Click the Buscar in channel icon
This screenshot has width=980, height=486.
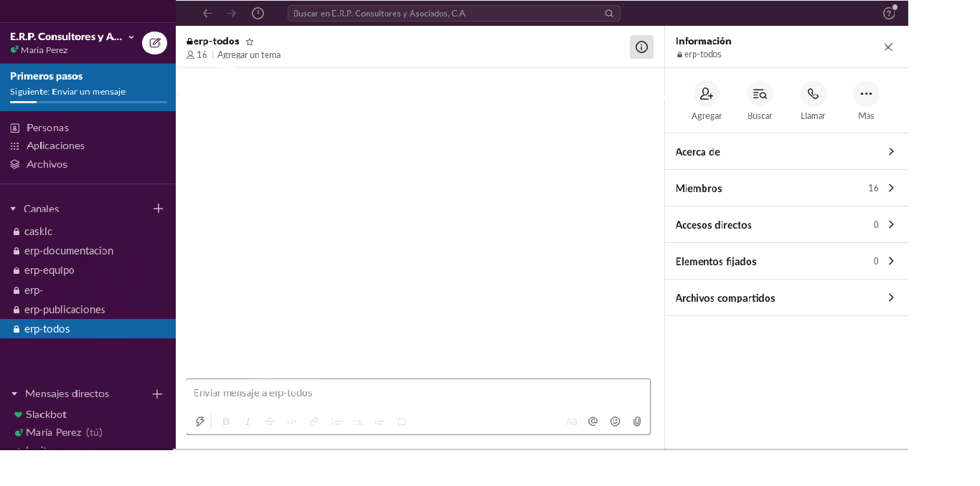tap(760, 94)
